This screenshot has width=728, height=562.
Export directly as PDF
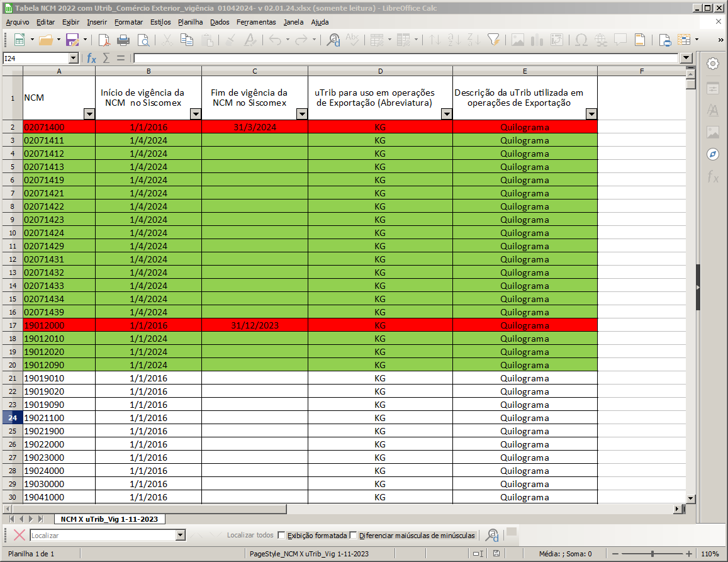(x=104, y=40)
